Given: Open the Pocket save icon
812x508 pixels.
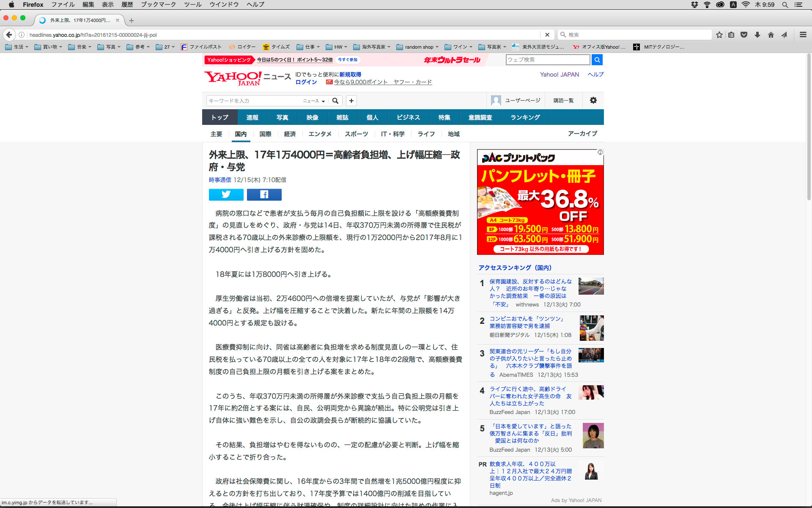Looking at the screenshot, I should (x=744, y=35).
